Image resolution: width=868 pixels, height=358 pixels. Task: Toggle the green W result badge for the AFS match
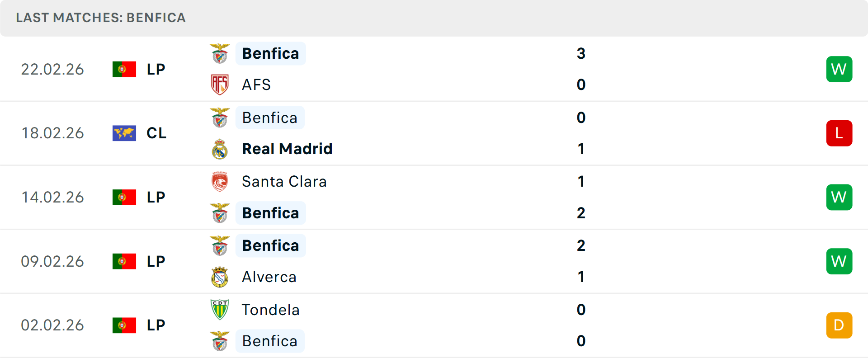tap(839, 69)
